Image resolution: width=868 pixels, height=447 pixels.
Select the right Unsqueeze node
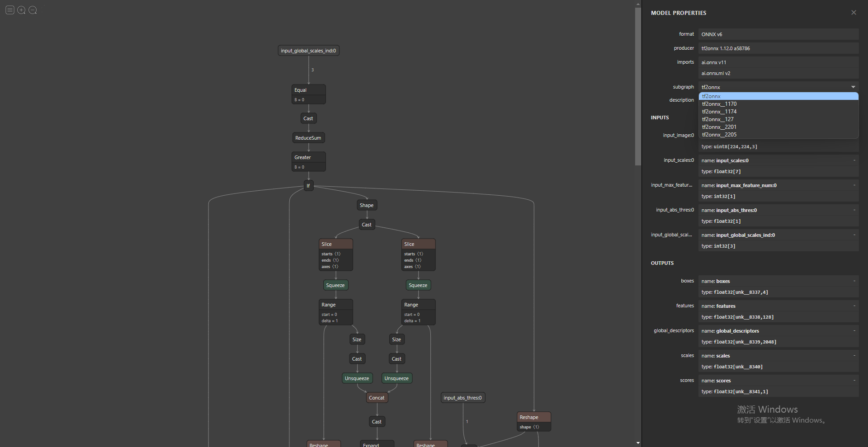tap(396, 378)
